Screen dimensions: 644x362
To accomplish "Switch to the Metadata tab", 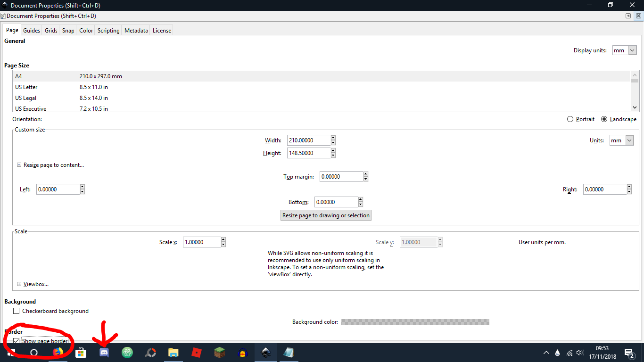I will [136, 30].
